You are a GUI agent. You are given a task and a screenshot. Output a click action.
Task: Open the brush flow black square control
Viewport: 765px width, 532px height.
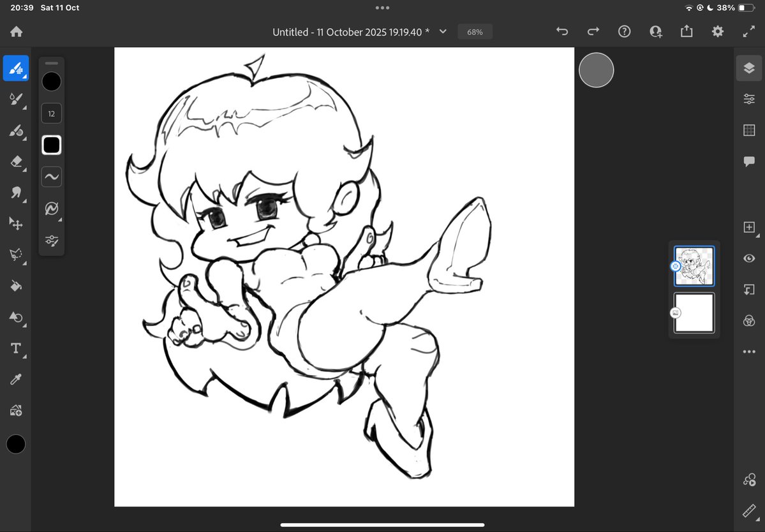[x=52, y=145]
